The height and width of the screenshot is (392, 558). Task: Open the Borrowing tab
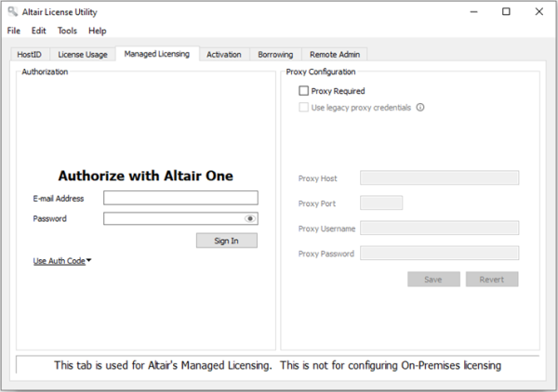pos(276,55)
